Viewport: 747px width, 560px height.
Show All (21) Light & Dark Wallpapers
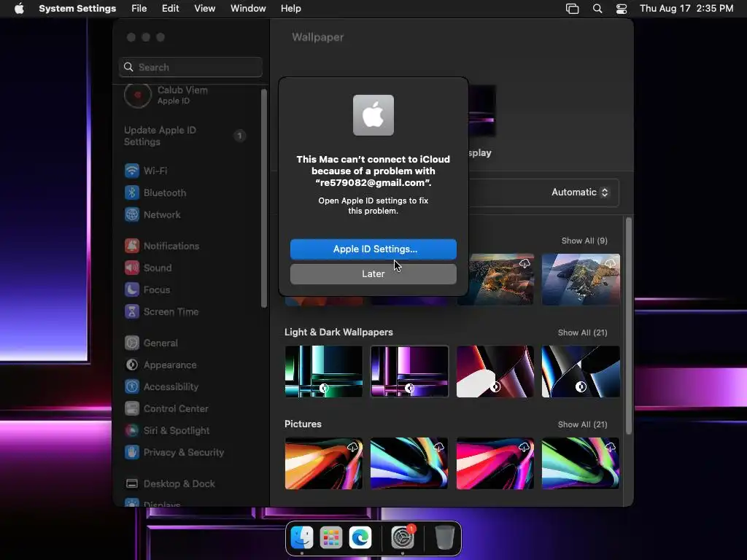tap(582, 332)
